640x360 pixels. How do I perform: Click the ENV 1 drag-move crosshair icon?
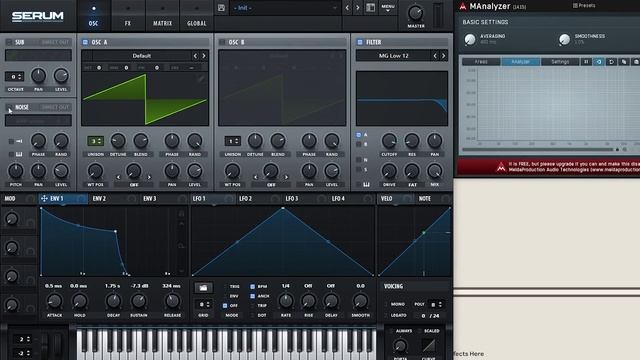pyautogui.click(x=44, y=198)
